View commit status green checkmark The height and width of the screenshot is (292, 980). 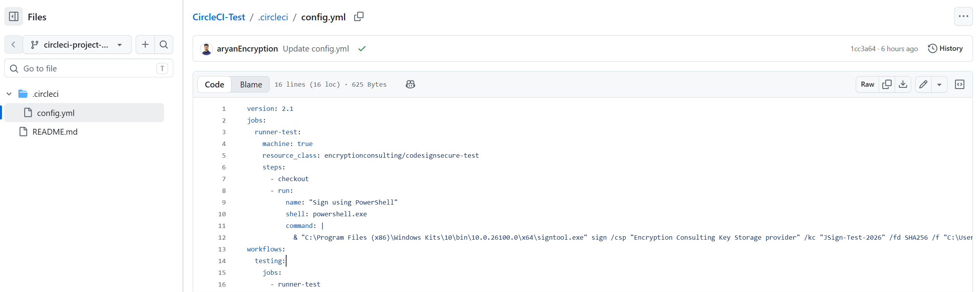(x=362, y=49)
